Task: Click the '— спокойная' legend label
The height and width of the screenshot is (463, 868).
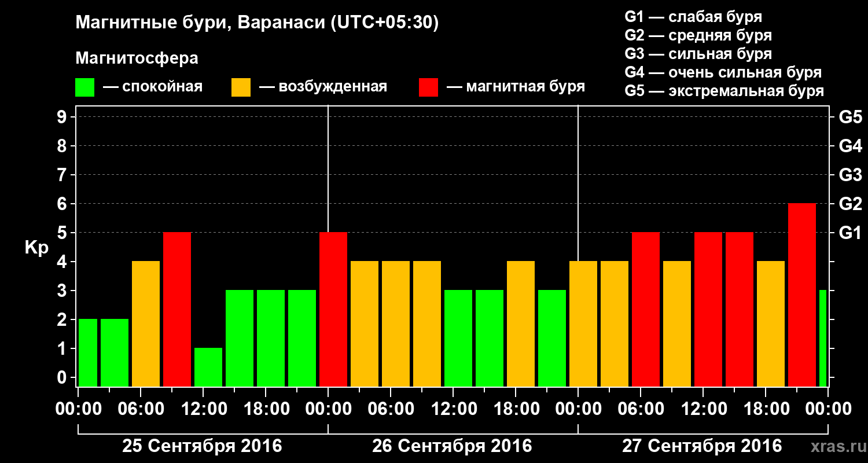Action: 153,87
